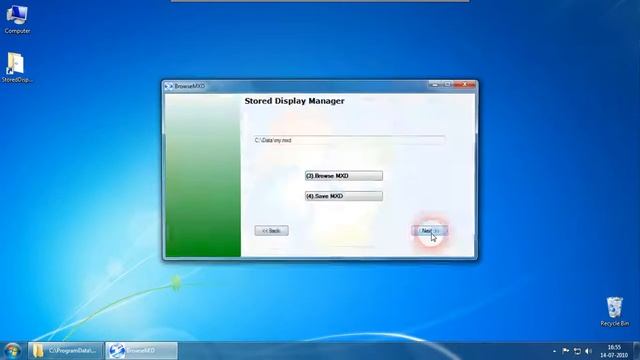Viewport: 640px width, 360px height.
Task: Open the volume speaker icon
Action: coord(588,351)
